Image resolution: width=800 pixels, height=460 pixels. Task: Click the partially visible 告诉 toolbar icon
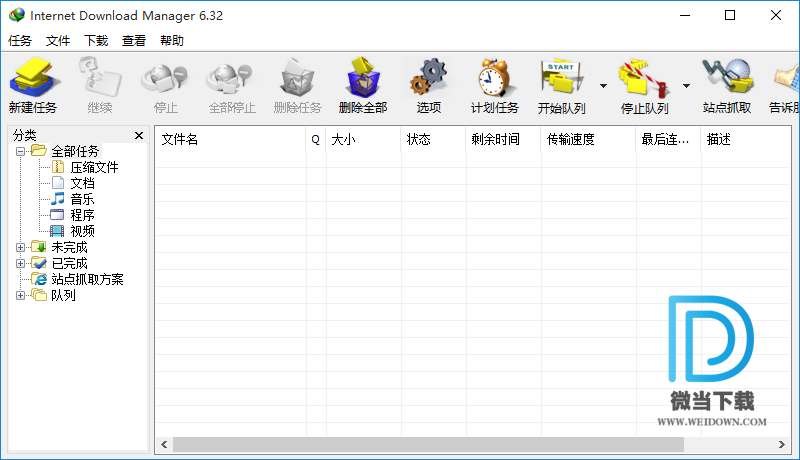click(786, 78)
